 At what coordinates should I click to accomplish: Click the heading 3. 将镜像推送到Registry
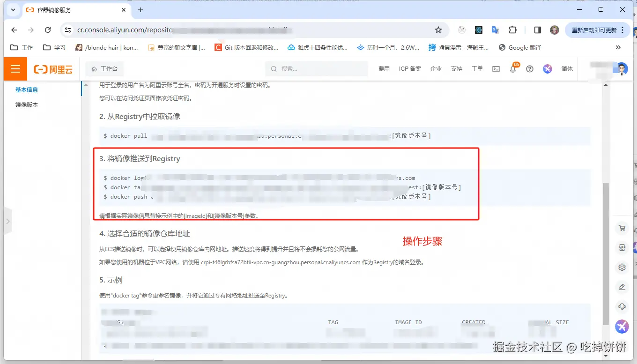pos(140,159)
